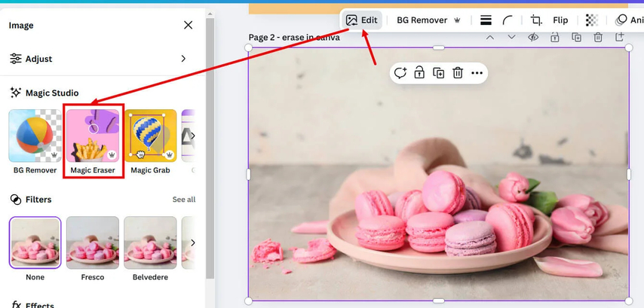
Task: Click the top-left image resize handle
Action: point(249,48)
